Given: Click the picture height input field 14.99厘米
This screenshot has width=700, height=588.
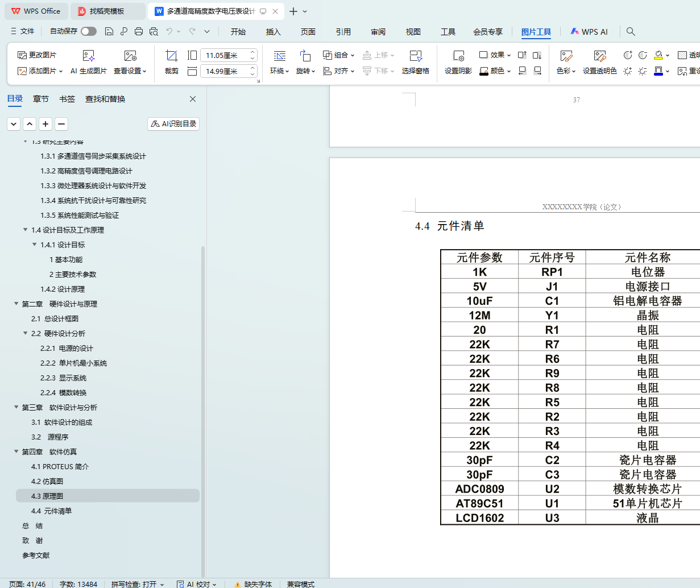Looking at the screenshot, I should click(223, 71).
